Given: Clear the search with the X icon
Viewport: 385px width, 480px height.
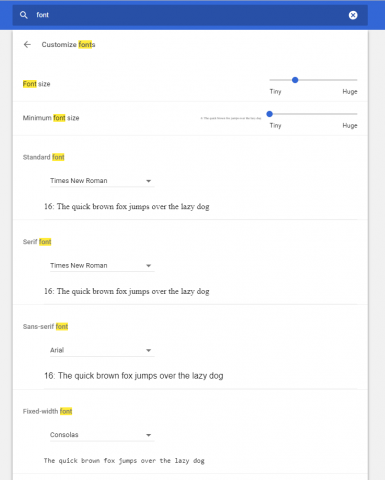Looking at the screenshot, I should (353, 15).
